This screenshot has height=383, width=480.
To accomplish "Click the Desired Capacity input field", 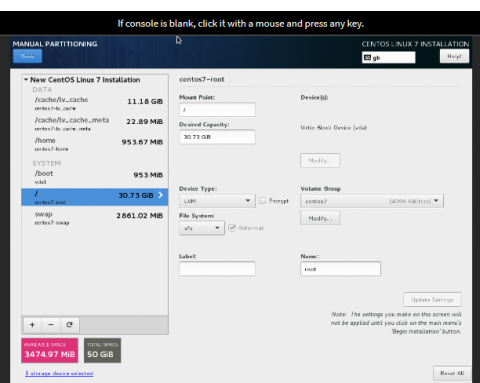I will [217, 137].
